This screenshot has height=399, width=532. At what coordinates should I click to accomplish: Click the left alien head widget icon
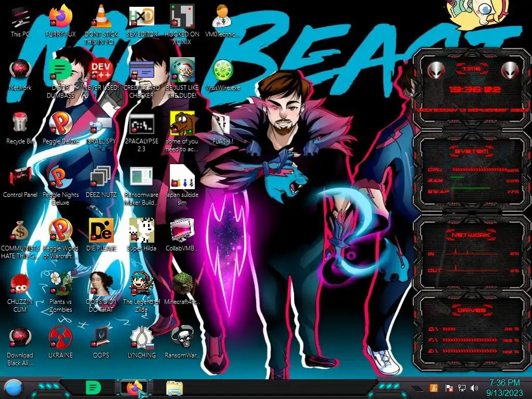(436, 70)
